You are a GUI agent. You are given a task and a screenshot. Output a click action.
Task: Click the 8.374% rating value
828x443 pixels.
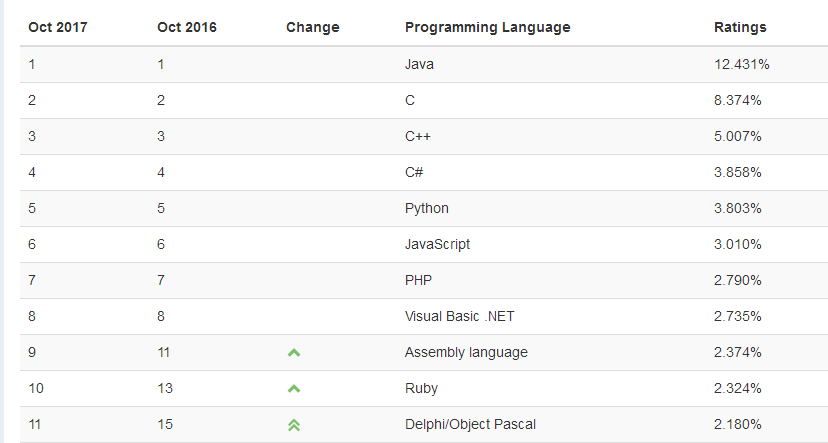point(738,100)
